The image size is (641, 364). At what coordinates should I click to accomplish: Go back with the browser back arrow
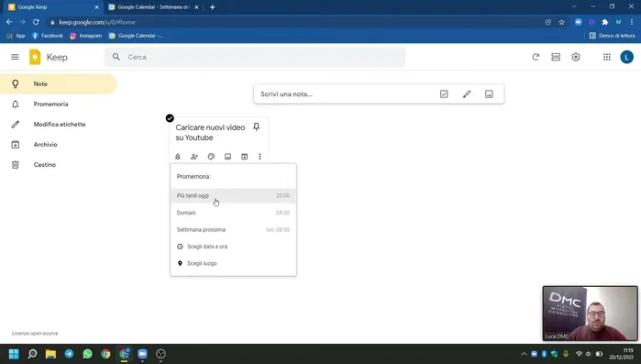click(x=9, y=22)
